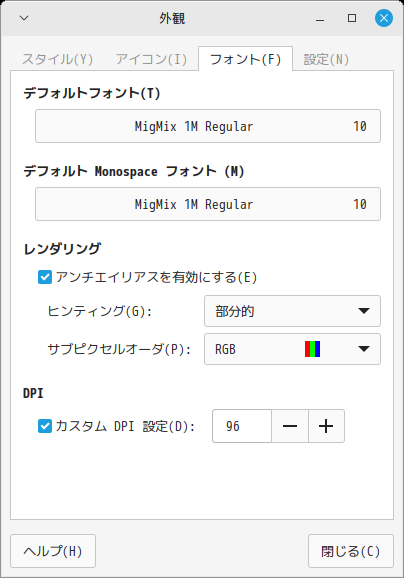Maximize the 外観 window
The image size is (404, 578).
click(x=352, y=18)
